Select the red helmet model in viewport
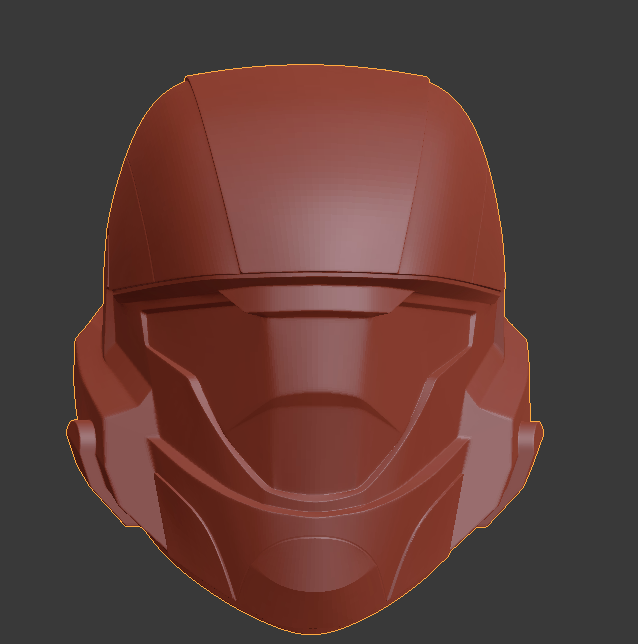This screenshot has height=644, width=638. click(305, 349)
